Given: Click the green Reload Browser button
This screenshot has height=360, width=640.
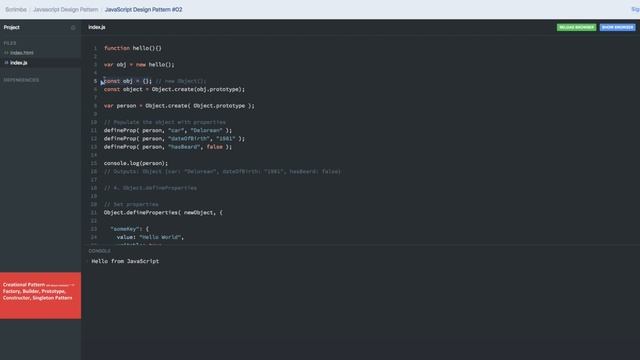Looking at the screenshot, I should pos(576,27).
